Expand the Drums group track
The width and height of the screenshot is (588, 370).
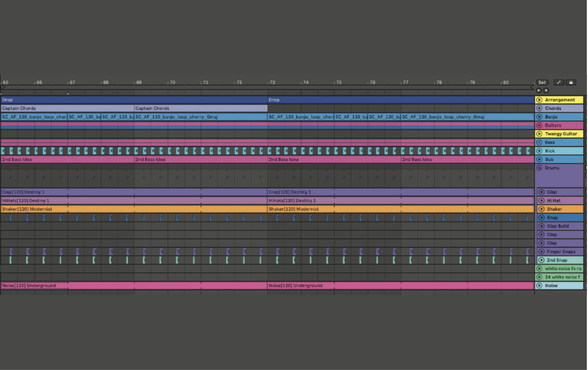click(x=539, y=168)
